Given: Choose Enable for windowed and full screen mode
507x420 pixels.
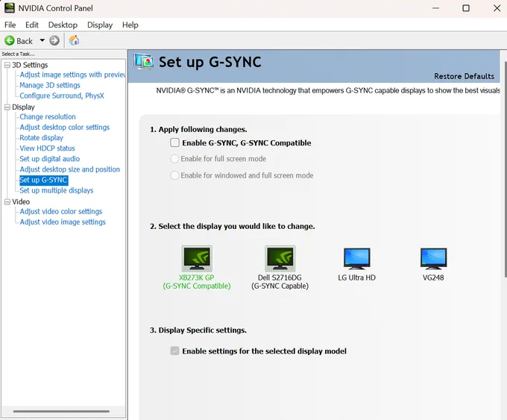Looking at the screenshot, I should point(174,175).
